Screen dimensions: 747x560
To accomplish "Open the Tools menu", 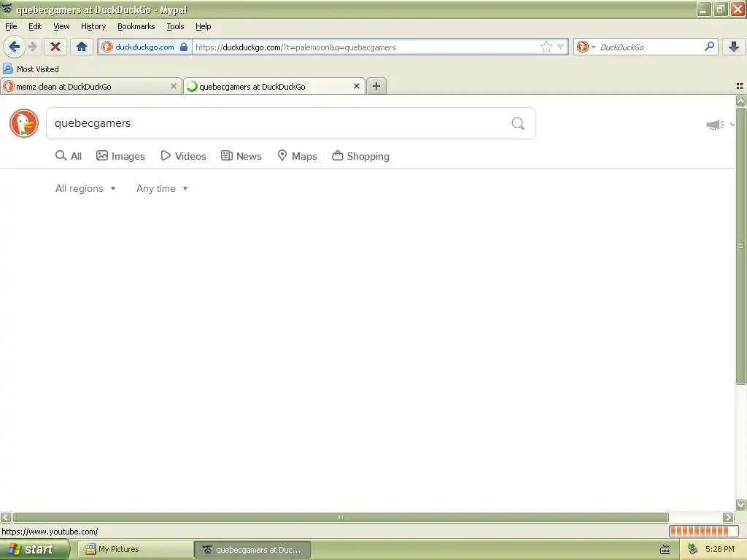I will 175,26.
